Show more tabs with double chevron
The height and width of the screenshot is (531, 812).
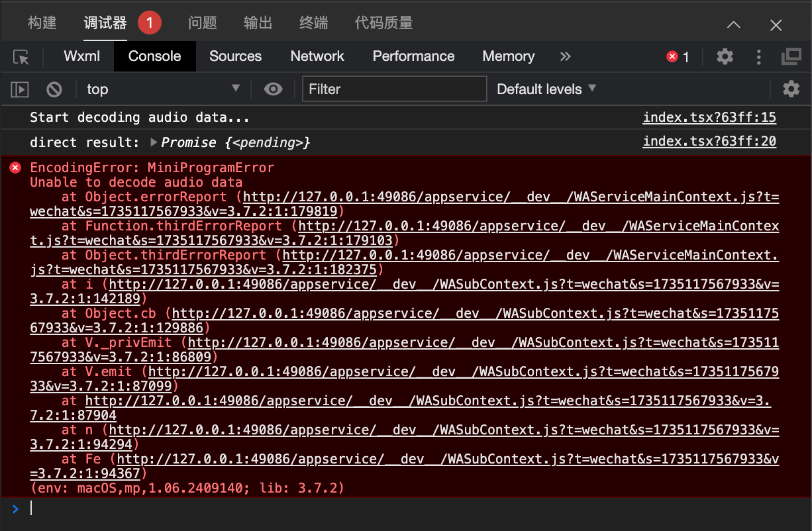coord(565,57)
